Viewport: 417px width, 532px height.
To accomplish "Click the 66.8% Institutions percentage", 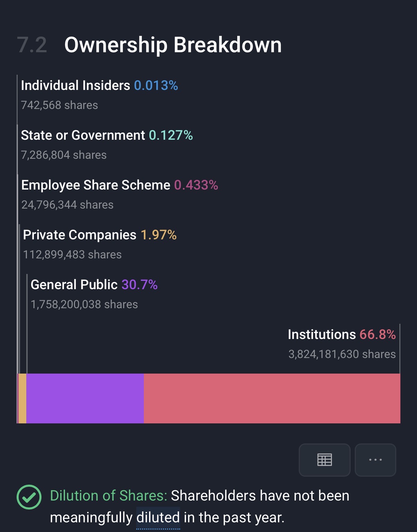I will click(x=378, y=334).
